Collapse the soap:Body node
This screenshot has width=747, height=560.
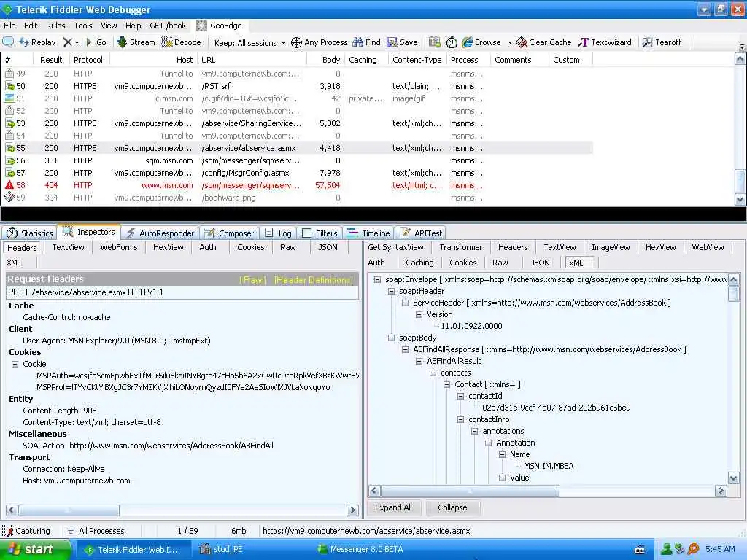(x=391, y=338)
